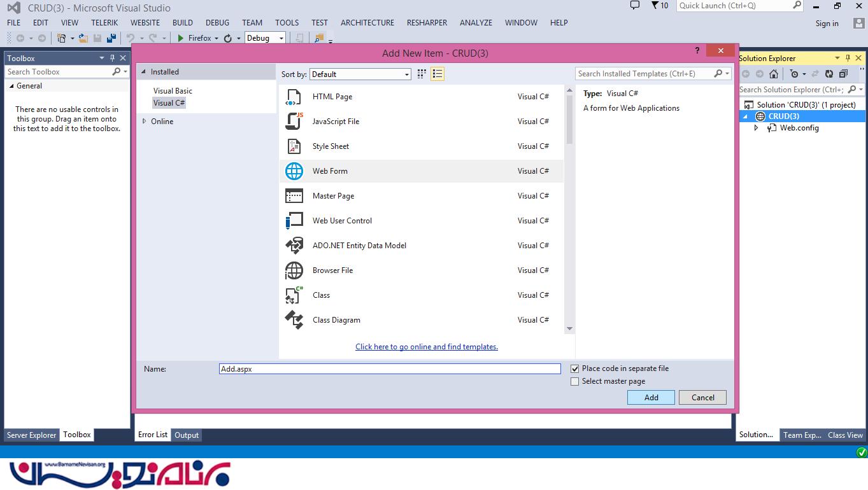The height and width of the screenshot is (490, 868).
Task: Select the Master Page template icon
Action: pyautogui.click(x=294, y=196)
